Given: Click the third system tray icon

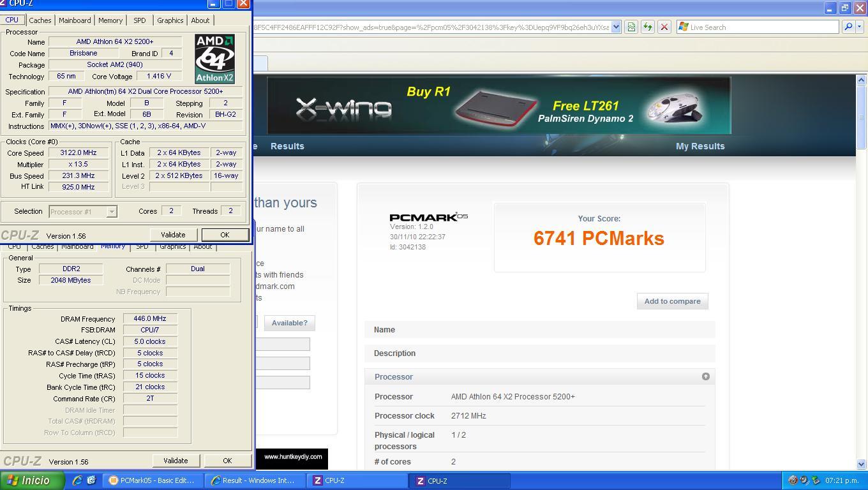Looking at the screenshot, I should coord(816,480).
